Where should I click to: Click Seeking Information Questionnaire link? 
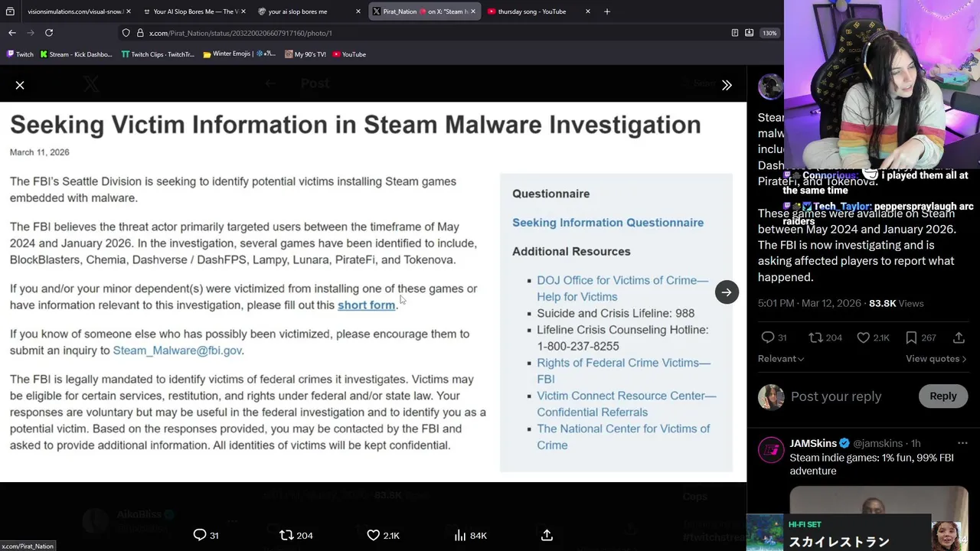tap(608, 223)
